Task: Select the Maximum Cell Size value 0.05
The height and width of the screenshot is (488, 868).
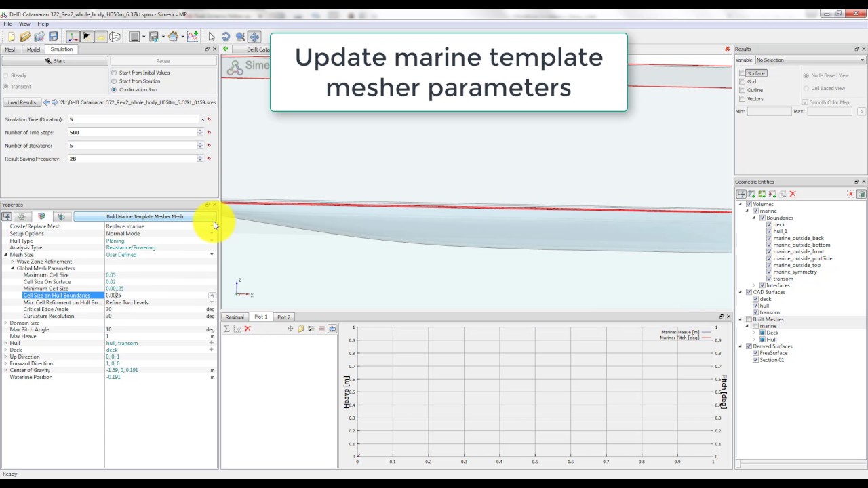Action: click(111, 275)
